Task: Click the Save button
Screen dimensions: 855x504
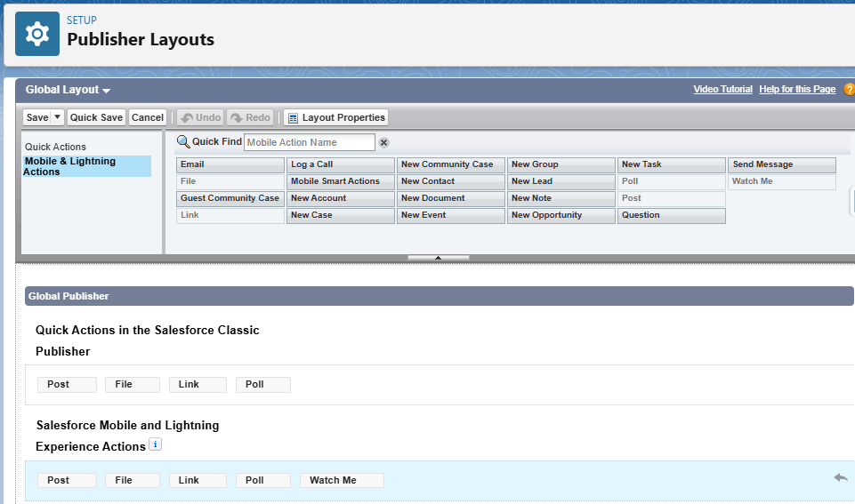Action: tap(37, 117)
